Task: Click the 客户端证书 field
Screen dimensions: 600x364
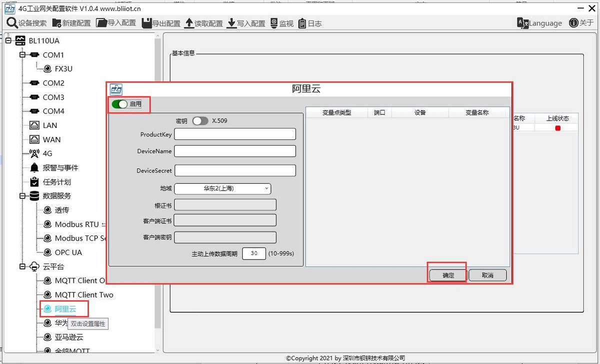Action: (x=225, y=220)
